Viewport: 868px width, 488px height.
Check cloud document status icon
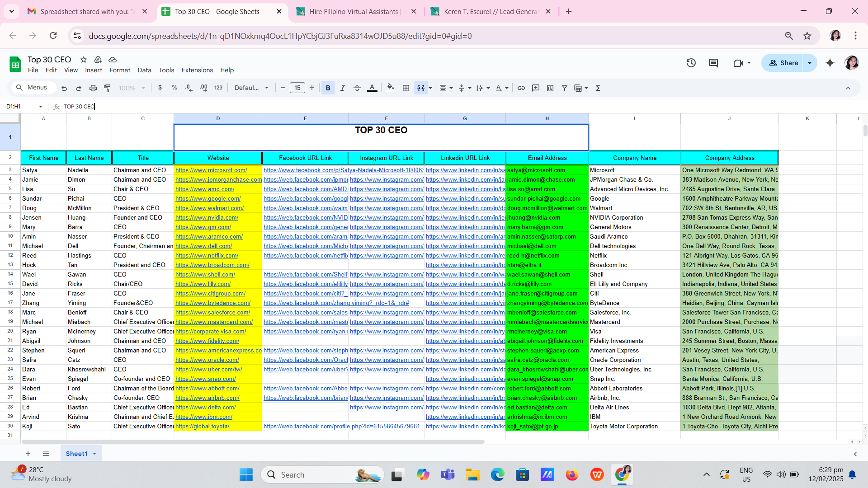coord(113,60)
